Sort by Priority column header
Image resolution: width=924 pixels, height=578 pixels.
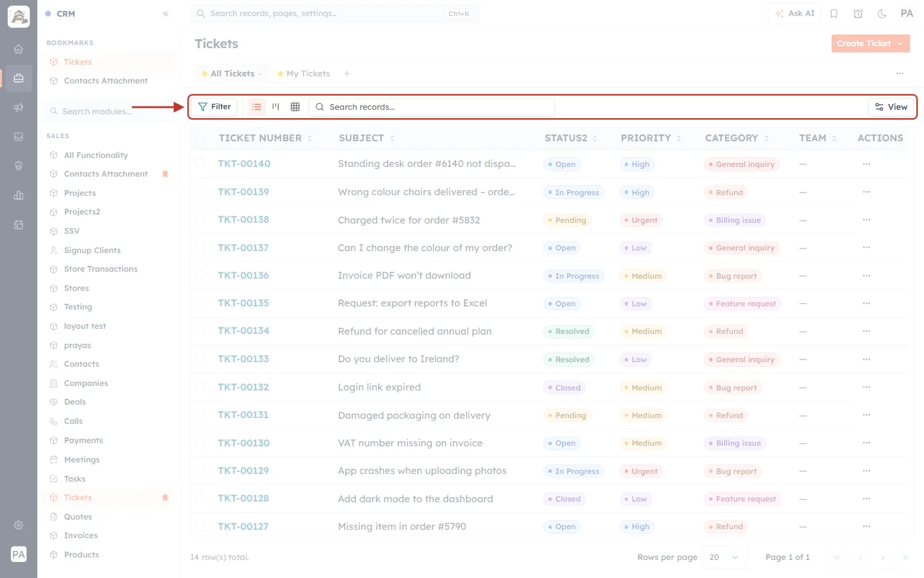(651, 138)
